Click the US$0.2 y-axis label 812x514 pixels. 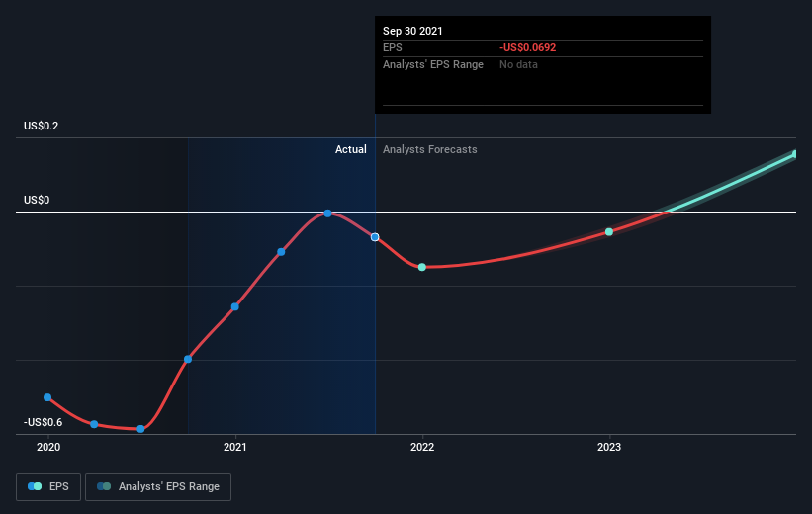point(41,126)
